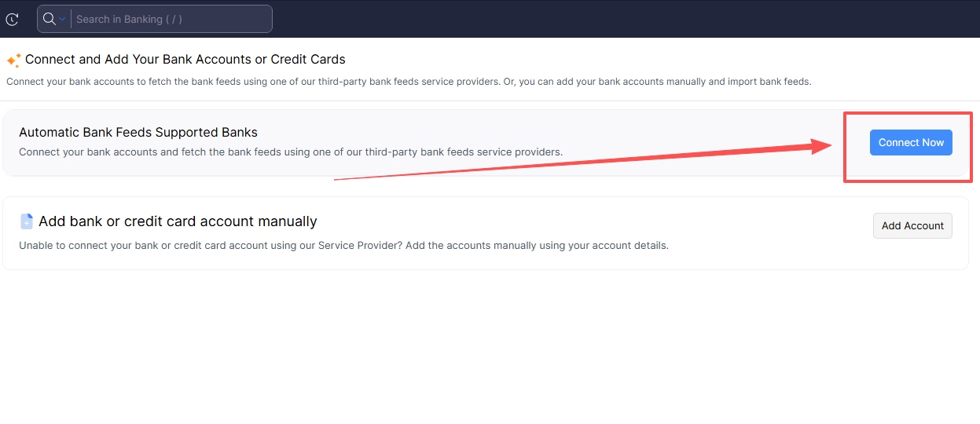This screenshot has height=424, width=980.
Task: Click the description under Automatic Bank Feeds title
Action: coord(291,152)
